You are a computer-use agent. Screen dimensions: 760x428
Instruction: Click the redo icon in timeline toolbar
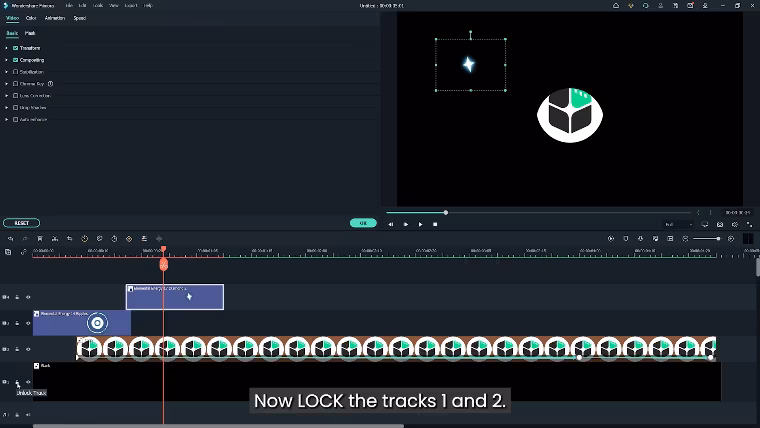click(x=25, y=238)
